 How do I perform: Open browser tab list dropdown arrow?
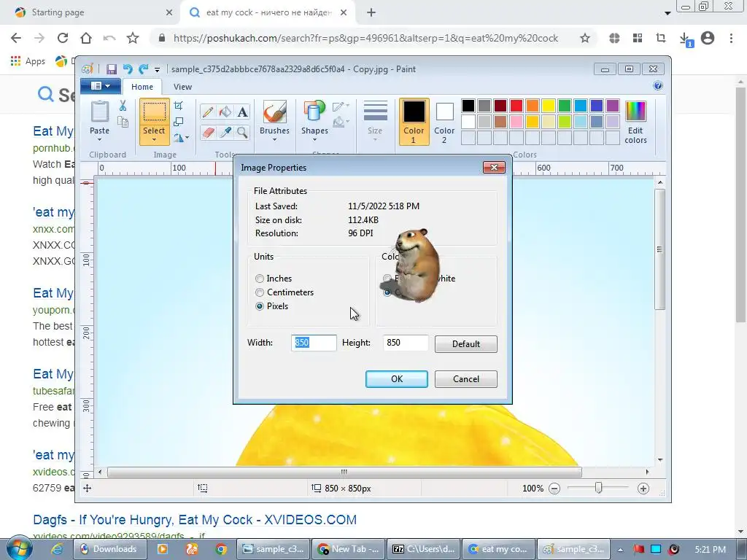point(667,13)
